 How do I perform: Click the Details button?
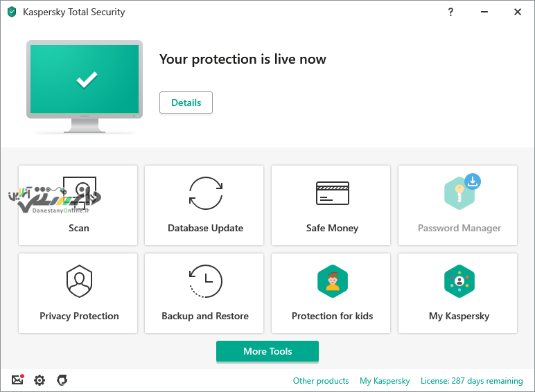point(186,103)
